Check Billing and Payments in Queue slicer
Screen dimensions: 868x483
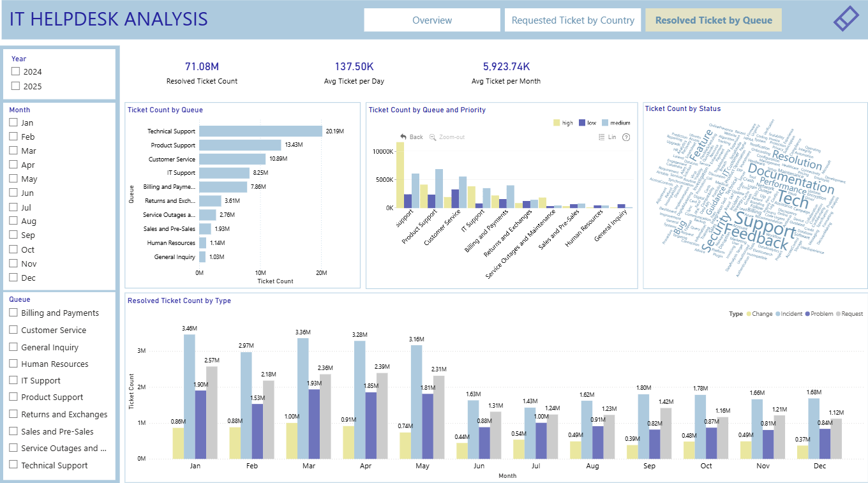point(13,313)
